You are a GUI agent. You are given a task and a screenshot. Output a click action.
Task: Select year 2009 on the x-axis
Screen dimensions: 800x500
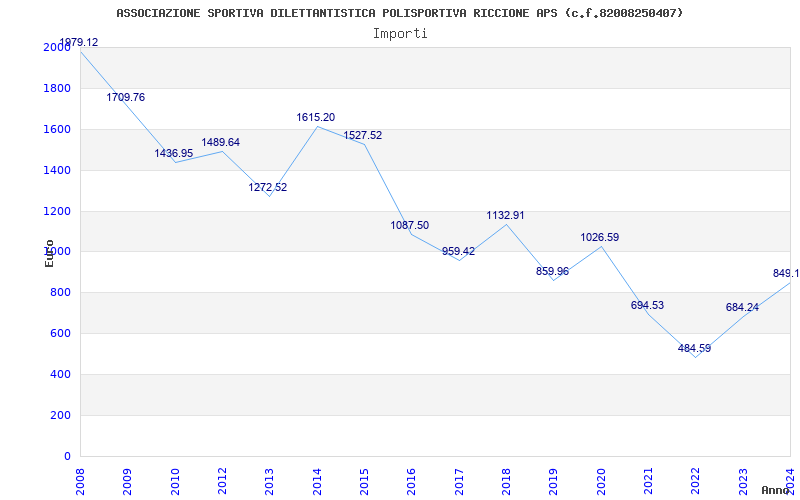coord(128,481)
